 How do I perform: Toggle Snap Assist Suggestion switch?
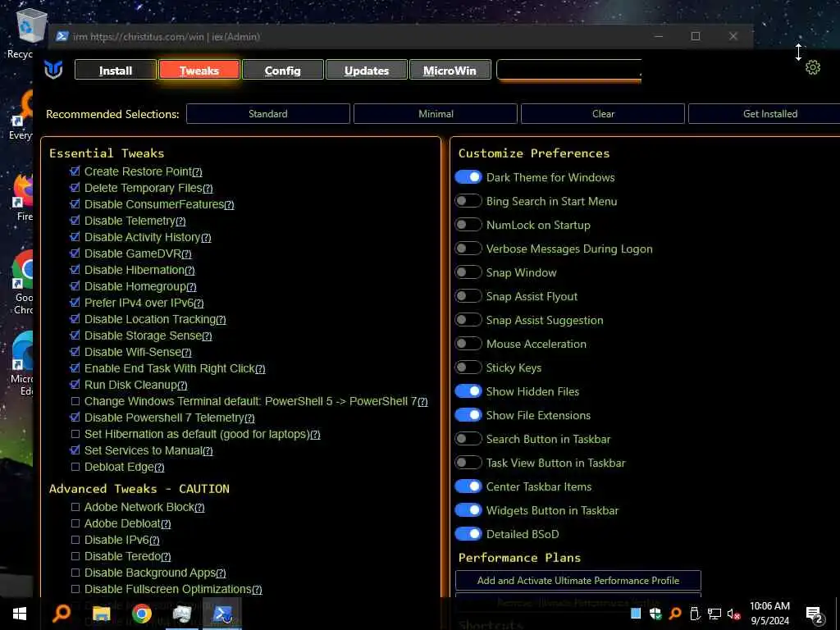468,320
